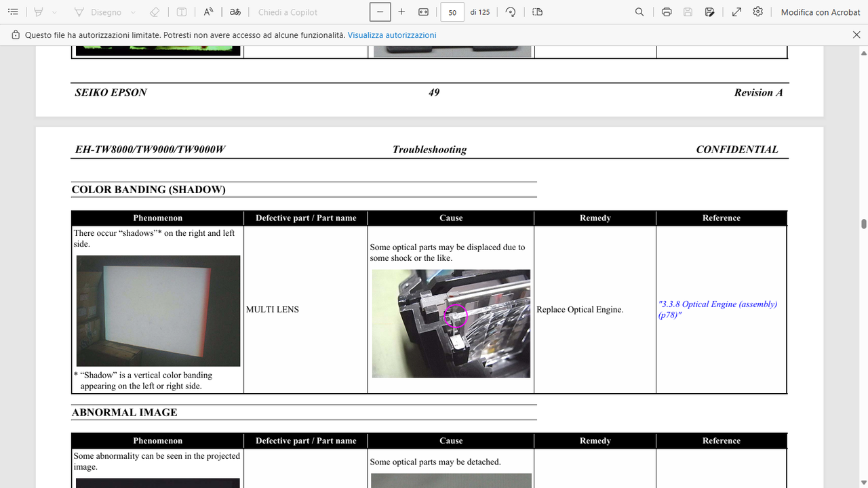Click SEIKO EPSON footer text
This screenshot has width=868, height=488.
point(111,93)
